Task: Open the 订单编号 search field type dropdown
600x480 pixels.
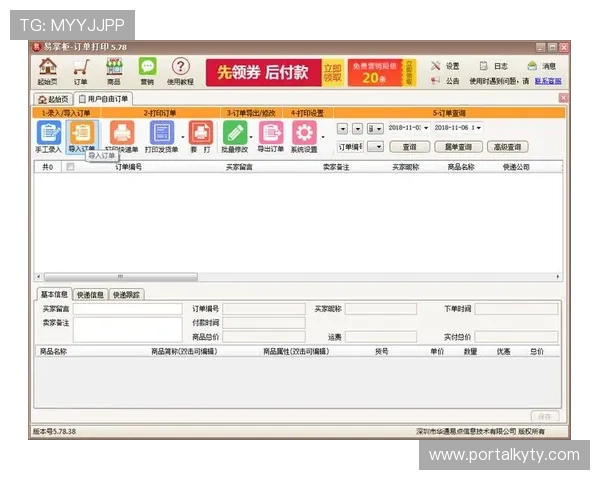Action: pos(350,147)
